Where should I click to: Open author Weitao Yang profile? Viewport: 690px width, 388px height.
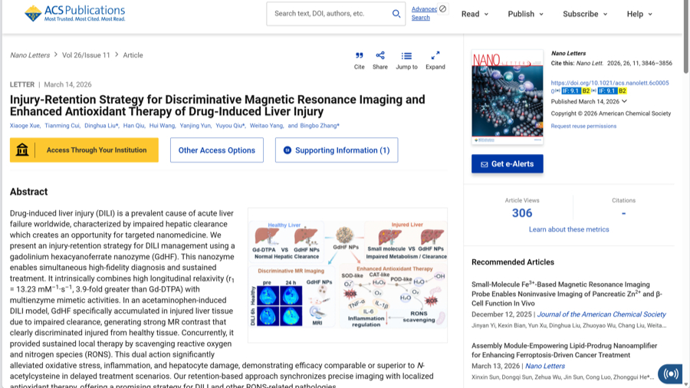pos(266,125)
